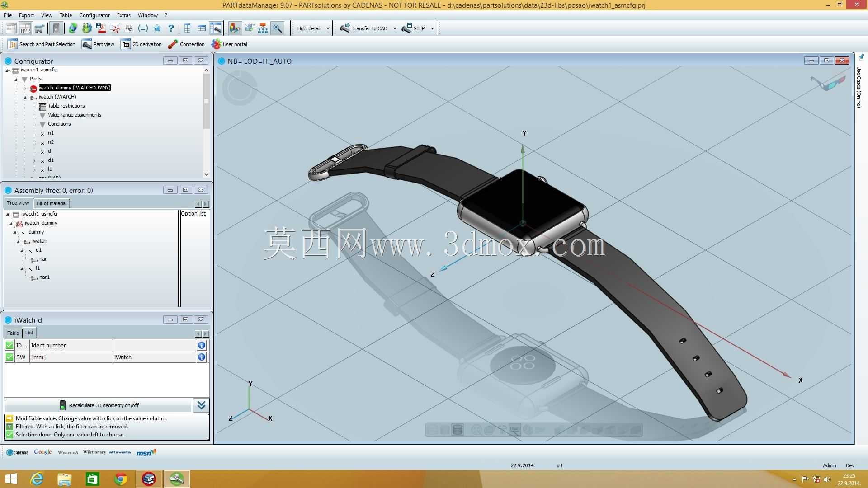This screenshot has height=488, width=868.
Task: Toggle the green check for SW row
Action: pos(9,357)
